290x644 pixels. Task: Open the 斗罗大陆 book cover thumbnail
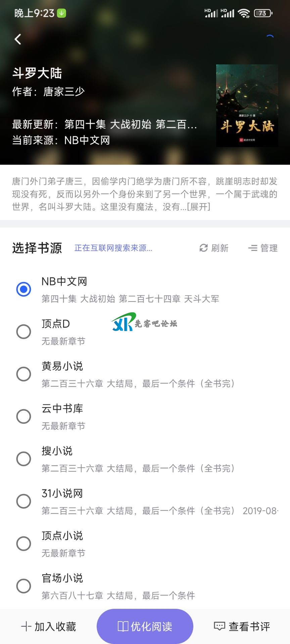(x=247, y=106)
